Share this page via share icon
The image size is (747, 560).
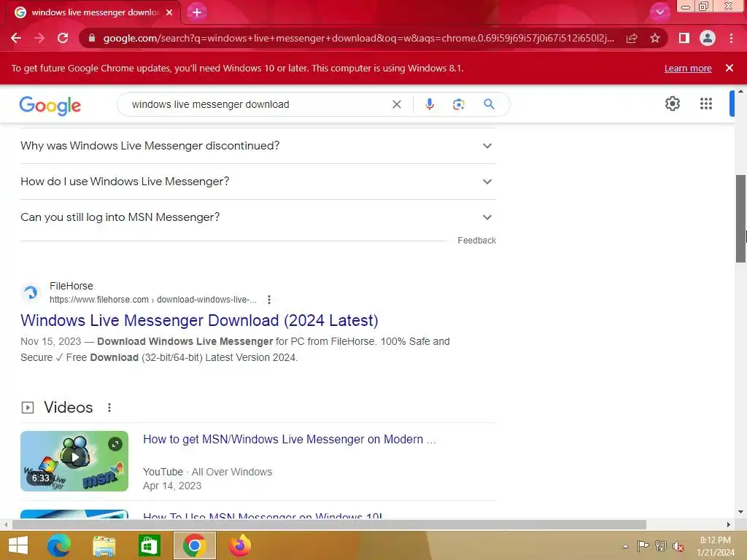click(x=632, y=38)
